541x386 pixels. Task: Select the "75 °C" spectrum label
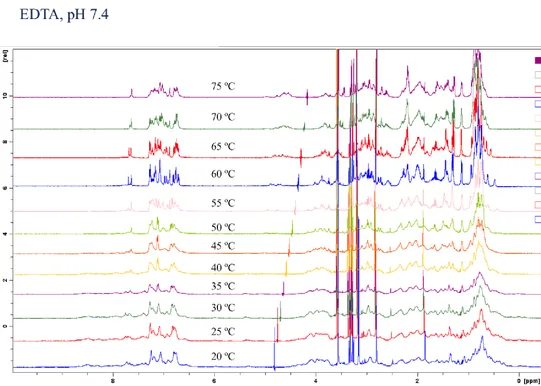click(223, 86)
